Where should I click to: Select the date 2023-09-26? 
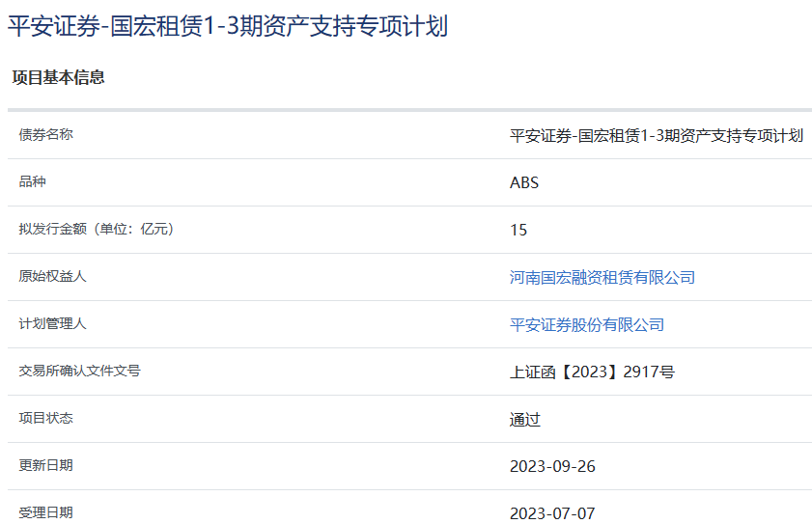[x=552, y=466]
